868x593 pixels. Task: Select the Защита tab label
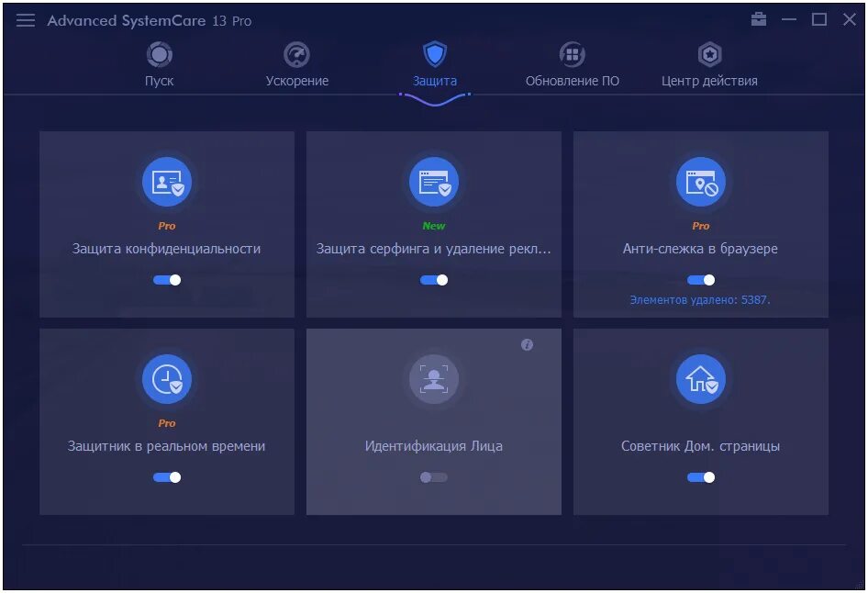435,81
